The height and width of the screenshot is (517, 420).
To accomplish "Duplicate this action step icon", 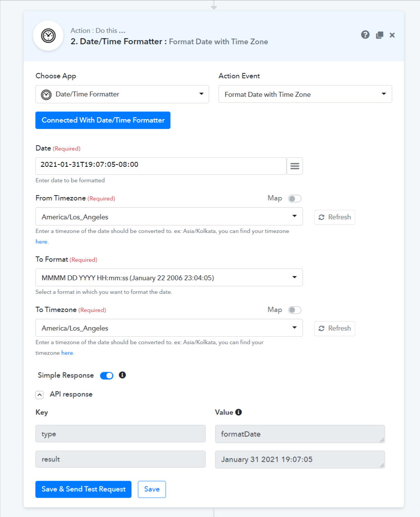I will (x=380, y=35).
